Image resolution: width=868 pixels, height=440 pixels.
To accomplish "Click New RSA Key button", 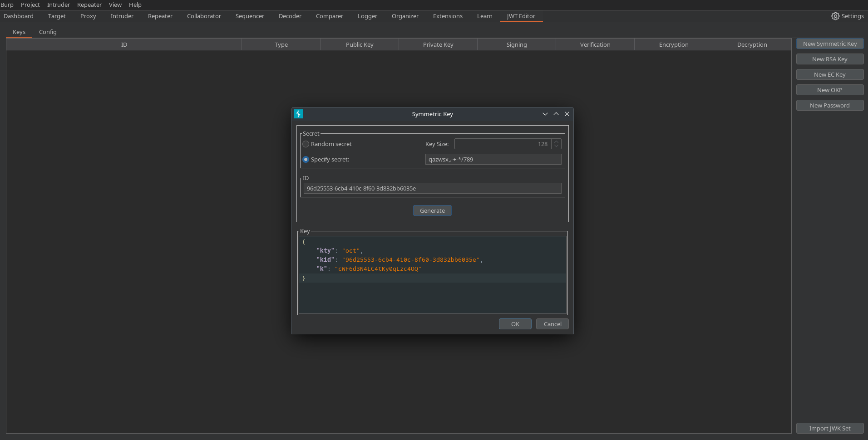I will pyautogui.click(x=829, y=59).
